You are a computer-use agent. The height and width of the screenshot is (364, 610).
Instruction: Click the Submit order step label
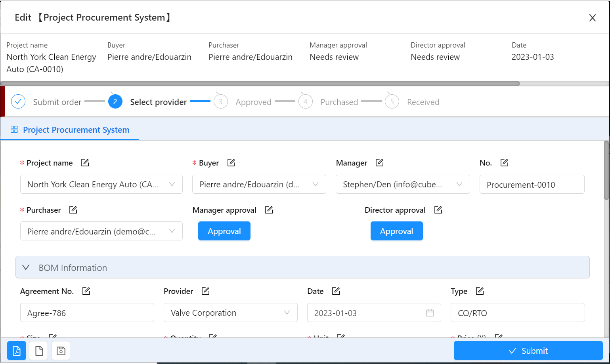[57, 102]
